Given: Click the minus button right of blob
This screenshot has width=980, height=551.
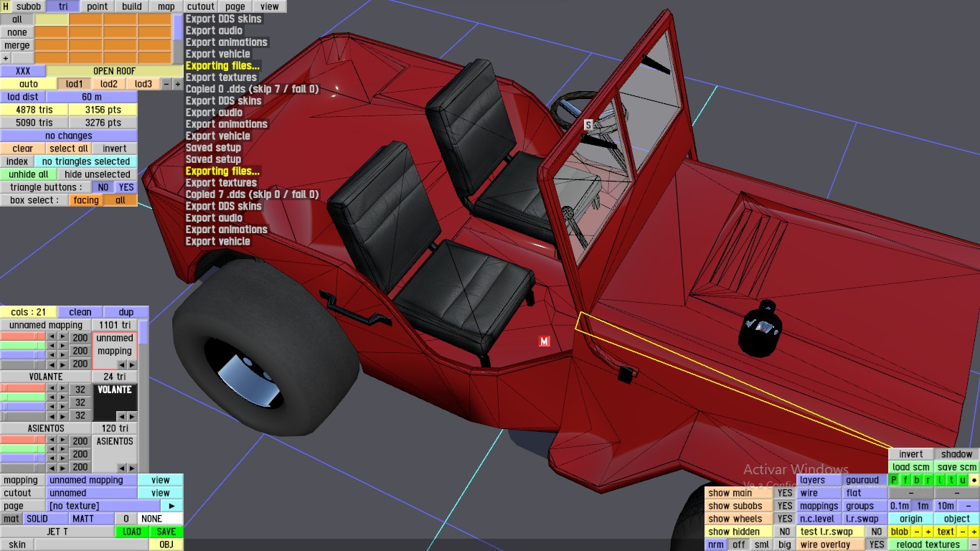Looking at the screenshot, I should (917, 532).
